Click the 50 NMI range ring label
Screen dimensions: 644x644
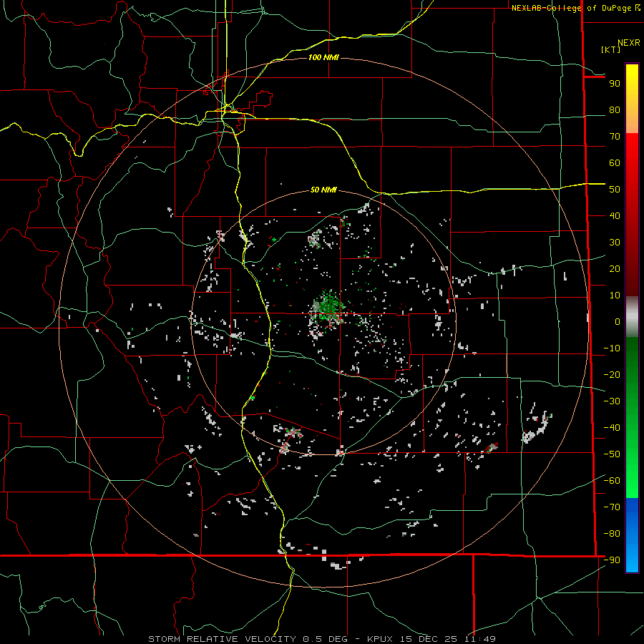(323, 190)
